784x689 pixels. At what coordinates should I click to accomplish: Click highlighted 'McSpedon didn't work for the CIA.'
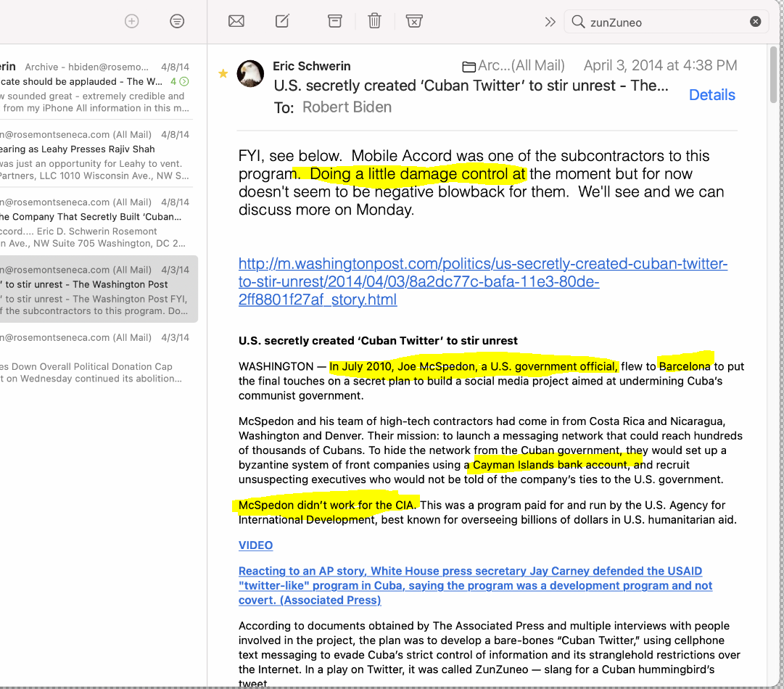[327, 505]
